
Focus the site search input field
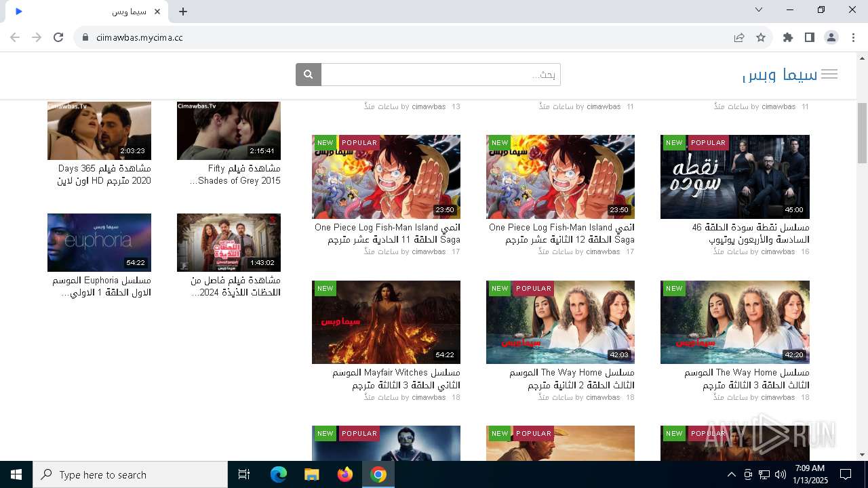click(x=441, y=75)
